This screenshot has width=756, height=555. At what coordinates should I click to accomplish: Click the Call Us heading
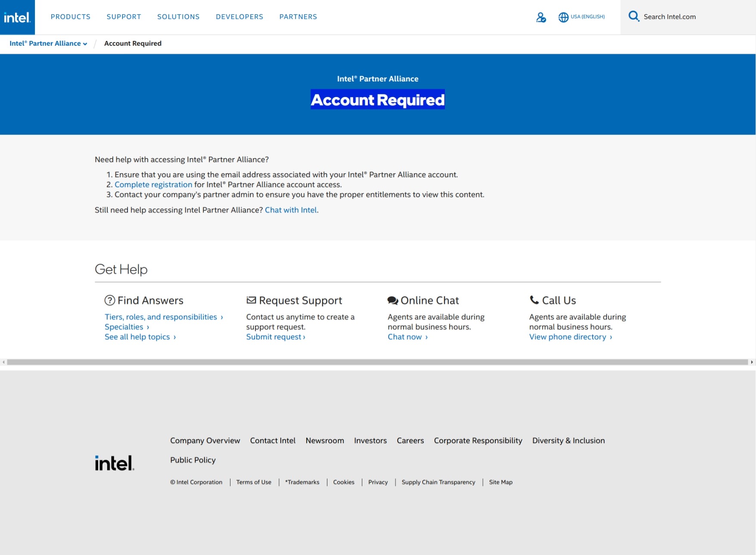[559, 300]
